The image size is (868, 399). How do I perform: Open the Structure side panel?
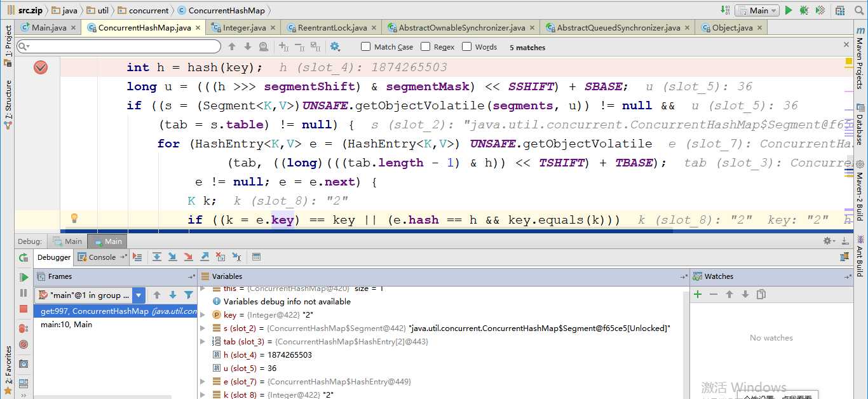point(8,104)
